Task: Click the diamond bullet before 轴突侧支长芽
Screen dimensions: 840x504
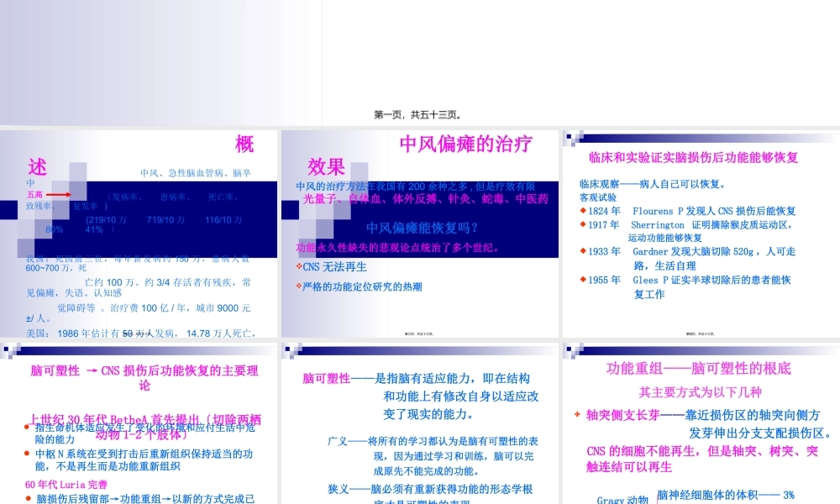Action: (x=576, y=414)
